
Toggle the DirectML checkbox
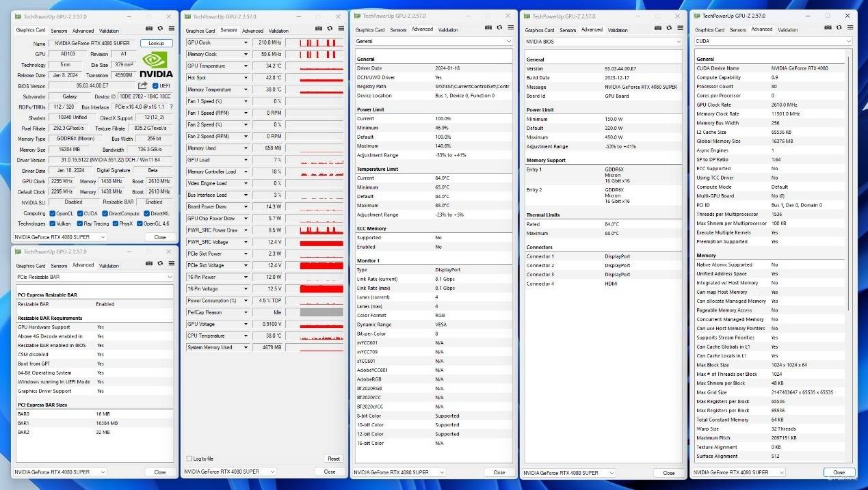(146, 213)
